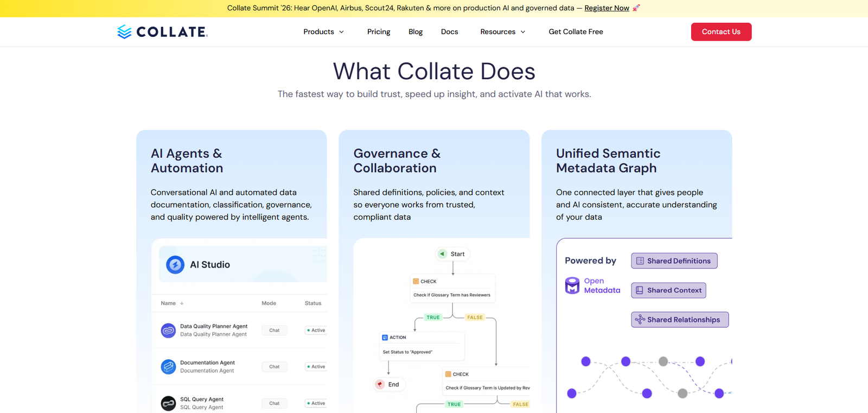Click the Shared Context chip
868x413 pixels.
668,290
